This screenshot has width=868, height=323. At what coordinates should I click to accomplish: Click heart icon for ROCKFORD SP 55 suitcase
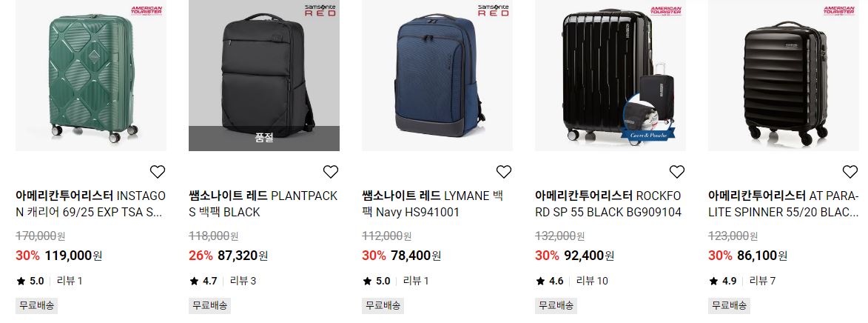pyautogui.click(x=677, y=172)
